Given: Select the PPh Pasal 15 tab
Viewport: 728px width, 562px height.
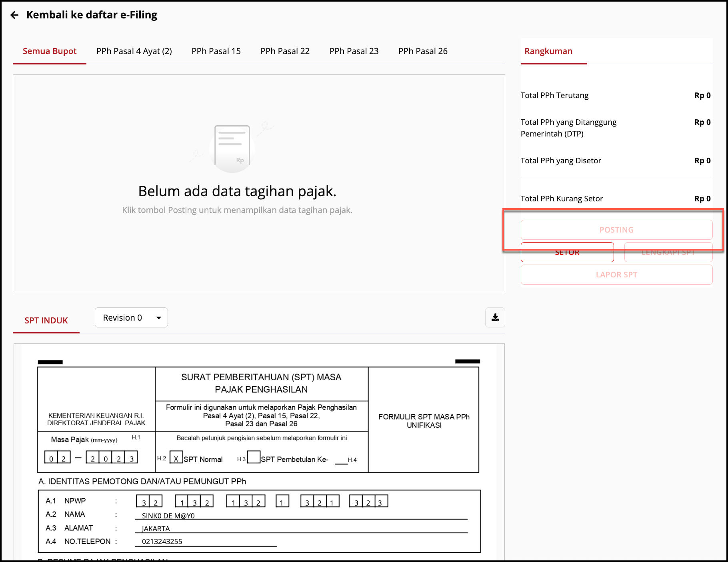Looking at the screenshot, I should point(216,51).
